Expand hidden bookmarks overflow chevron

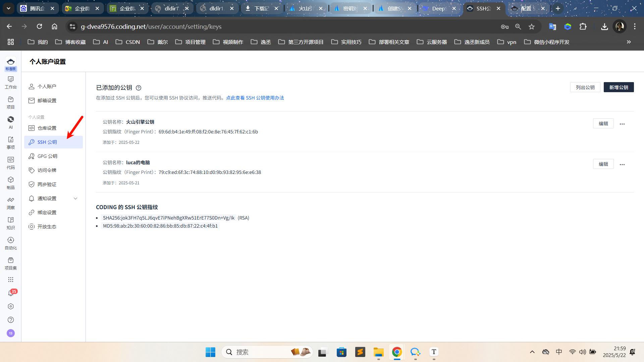(x=629, y=42)
